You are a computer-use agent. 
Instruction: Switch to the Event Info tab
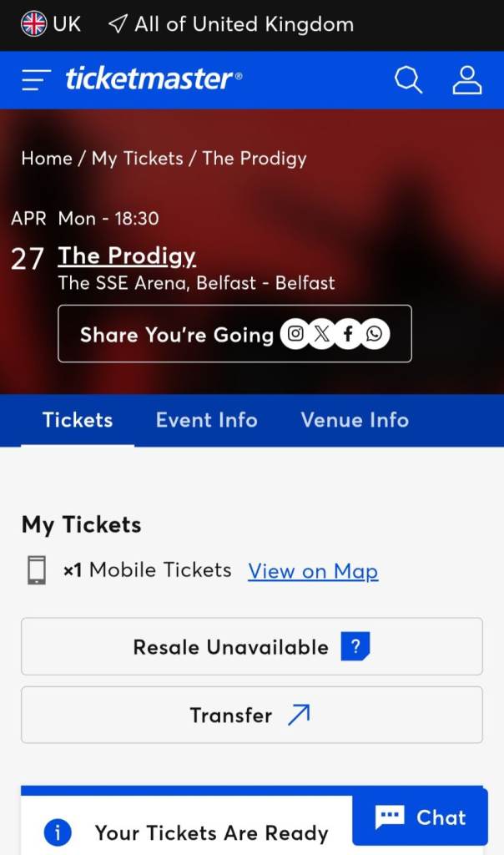(x=206, y=419)
